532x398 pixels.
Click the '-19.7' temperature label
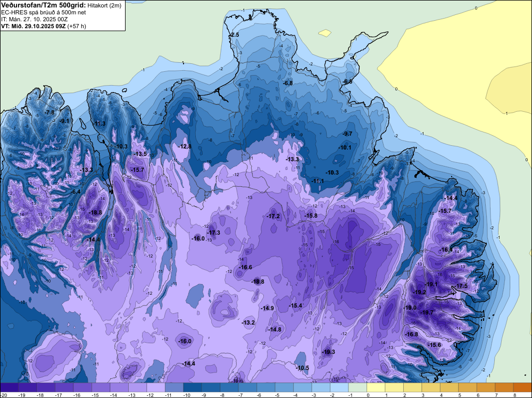click(427, 312)
